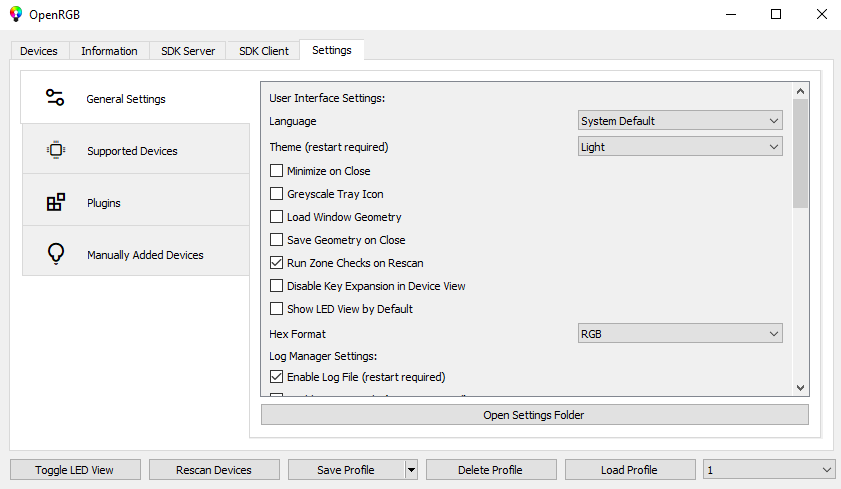
Task: Switch to the Information tab
Action: tap(109, 51)
